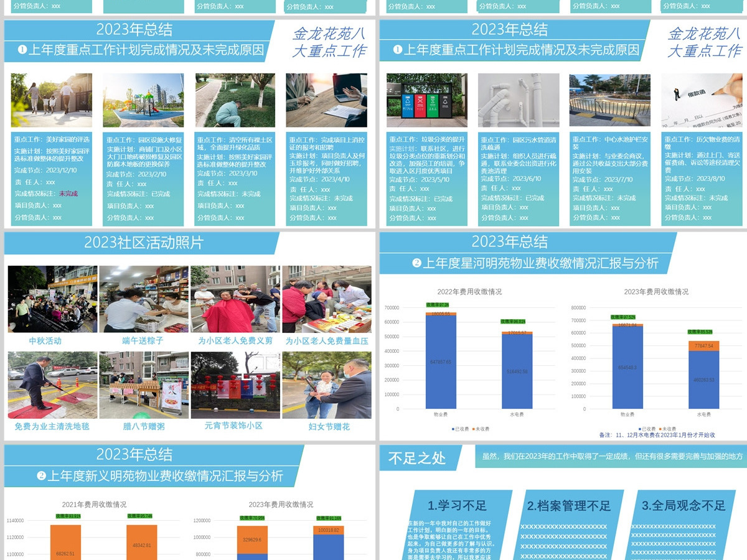Click the orange bar labeled 48342.81
Screen dimensions: 747x560
(x=142, y=542)
